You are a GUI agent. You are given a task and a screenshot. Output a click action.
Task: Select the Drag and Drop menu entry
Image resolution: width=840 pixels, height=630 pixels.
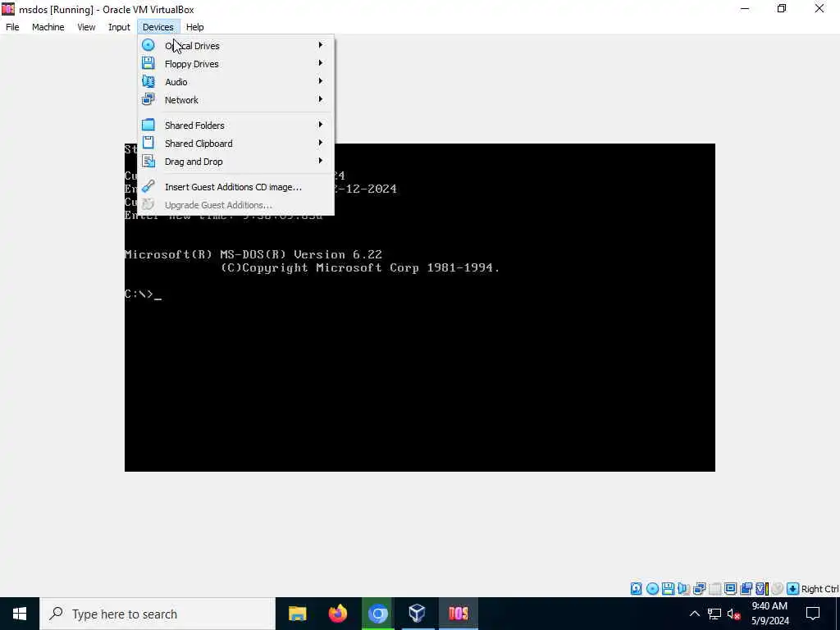click(x=235, y=162)
